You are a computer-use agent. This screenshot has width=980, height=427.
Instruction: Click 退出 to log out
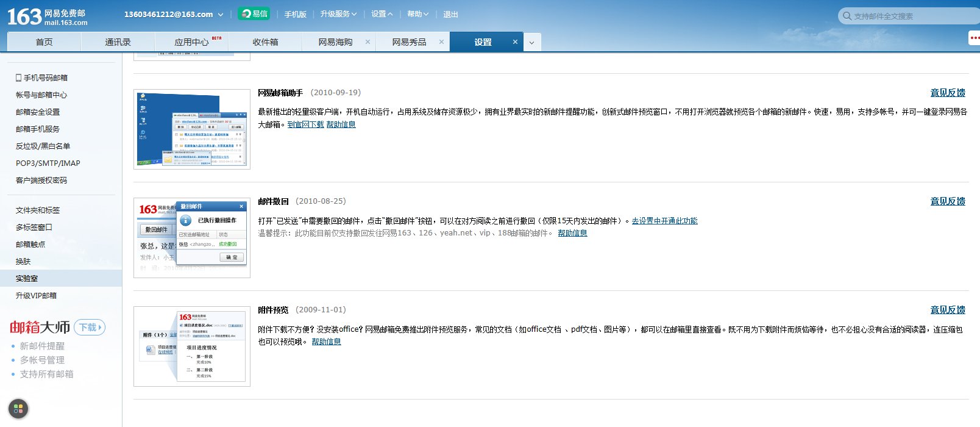click(450, 14)
